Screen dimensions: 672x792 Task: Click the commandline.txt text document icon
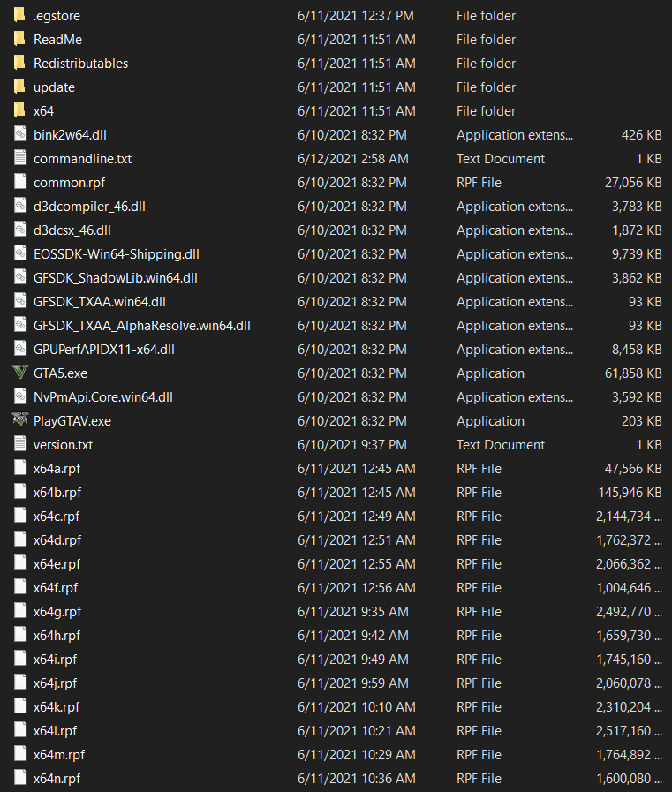[x=20, y=159]
